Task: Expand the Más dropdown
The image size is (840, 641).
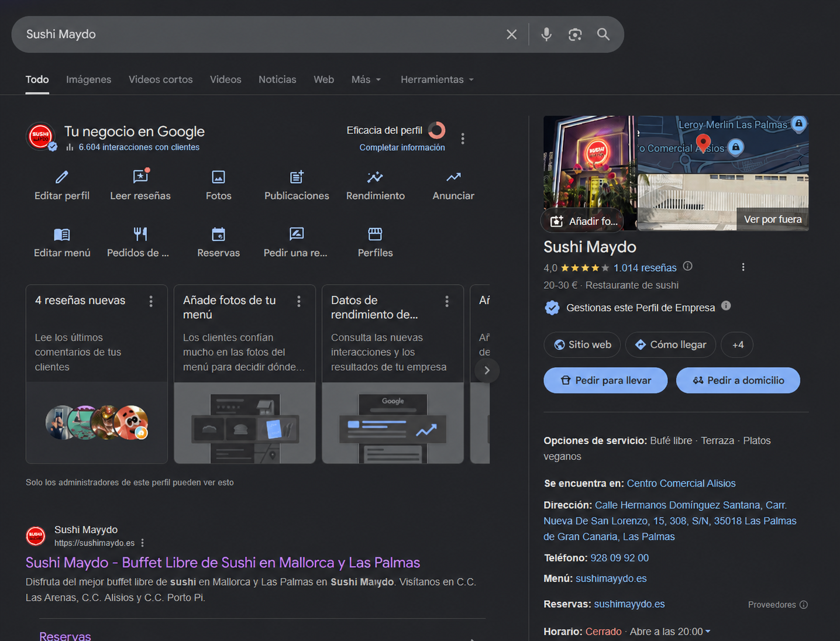Action: (x=366, y=80)
